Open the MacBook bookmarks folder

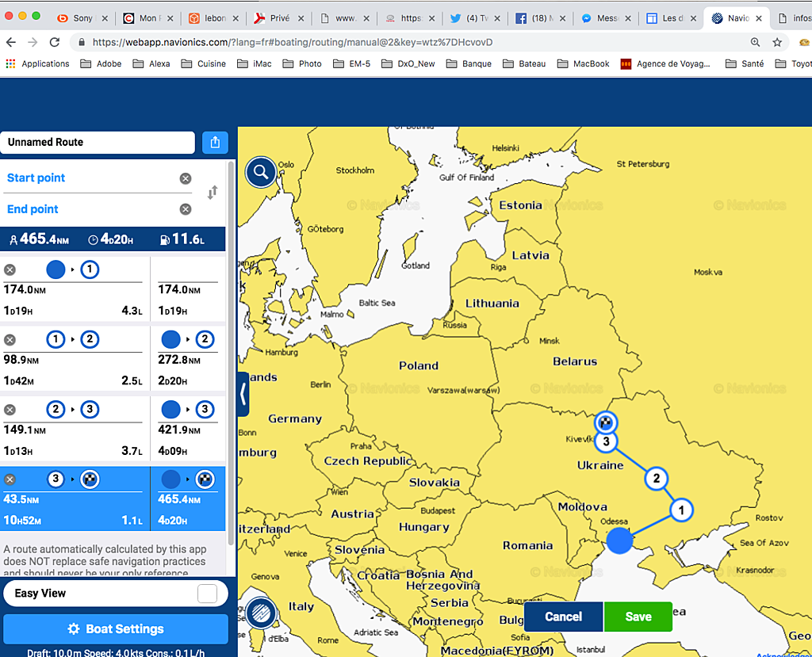tap(584, 63)
